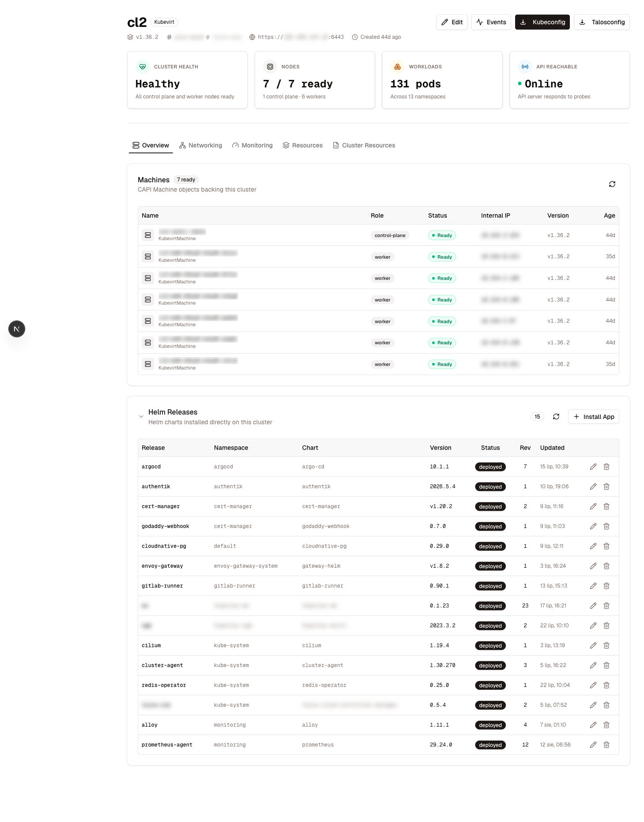Viewport: 644px width, 822px height.
Task: Click the machine icon in the control-plane row
Action: (x=148, y=235)
